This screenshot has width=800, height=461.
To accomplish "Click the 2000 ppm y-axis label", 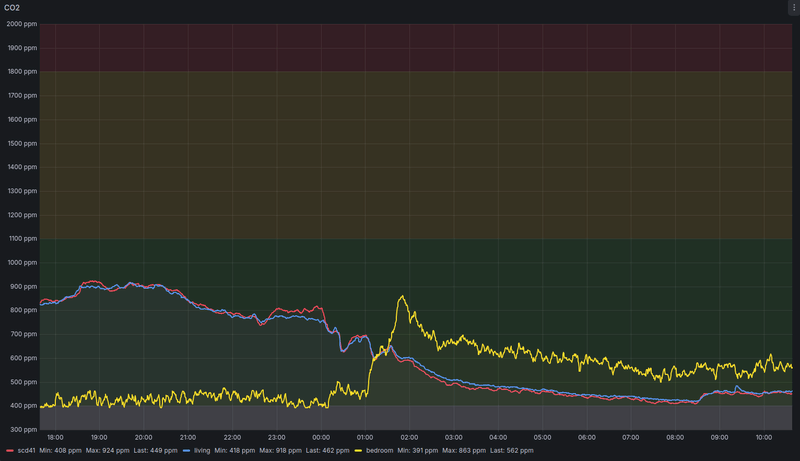I will (x=20, y=23).
